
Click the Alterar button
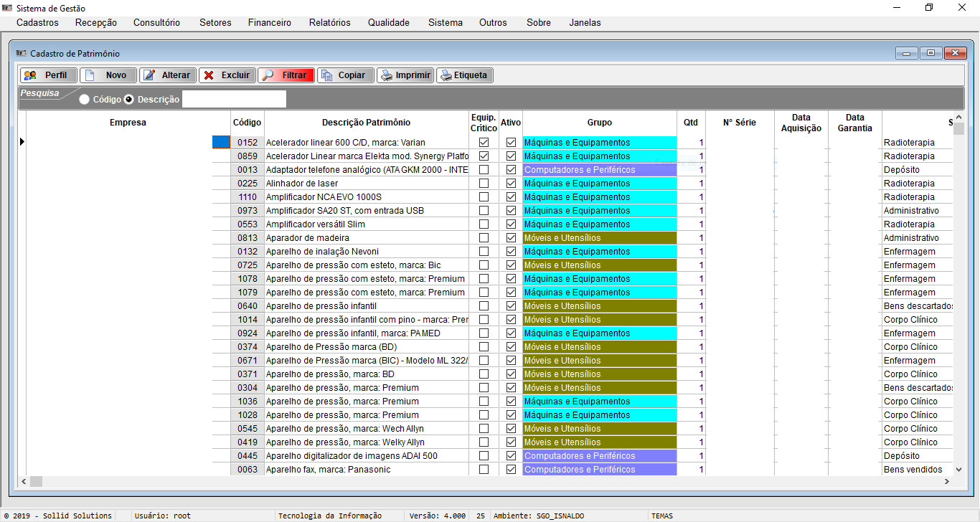click(167, 75)
